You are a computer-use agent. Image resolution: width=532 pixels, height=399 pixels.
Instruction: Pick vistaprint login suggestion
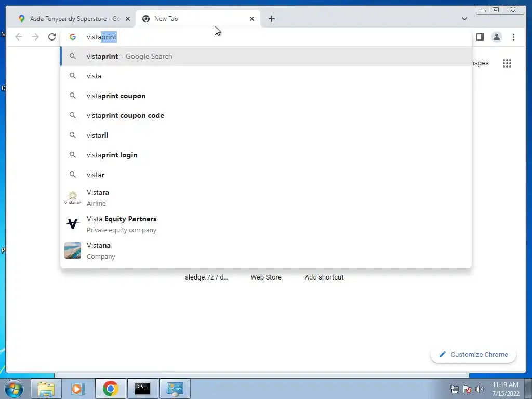[x=266, y=155]
